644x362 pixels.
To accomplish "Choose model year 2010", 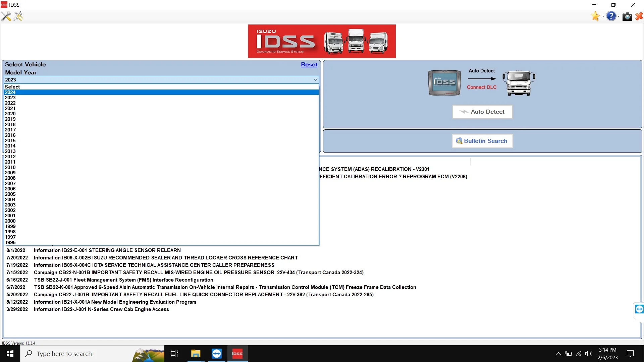I will tap(161, 167).
